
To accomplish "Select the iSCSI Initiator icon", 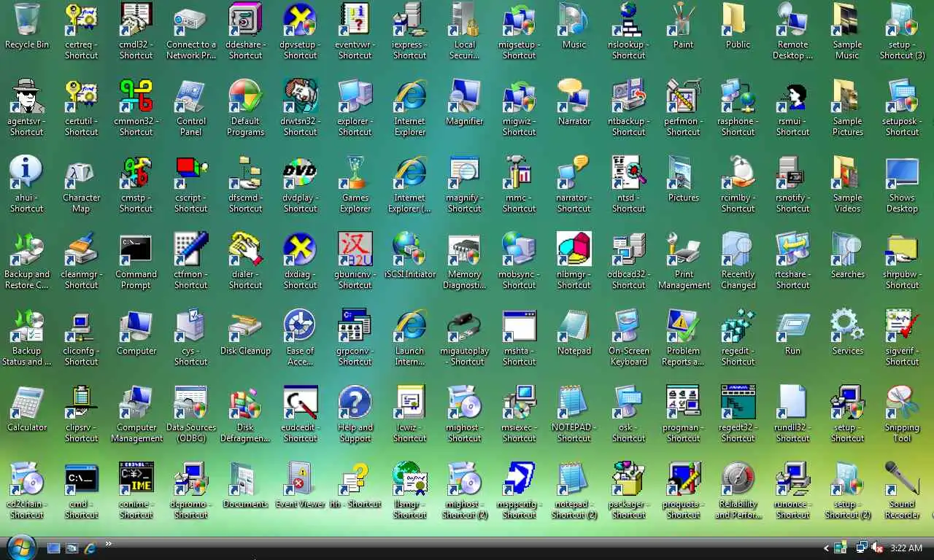I will (x=410, y=249).
